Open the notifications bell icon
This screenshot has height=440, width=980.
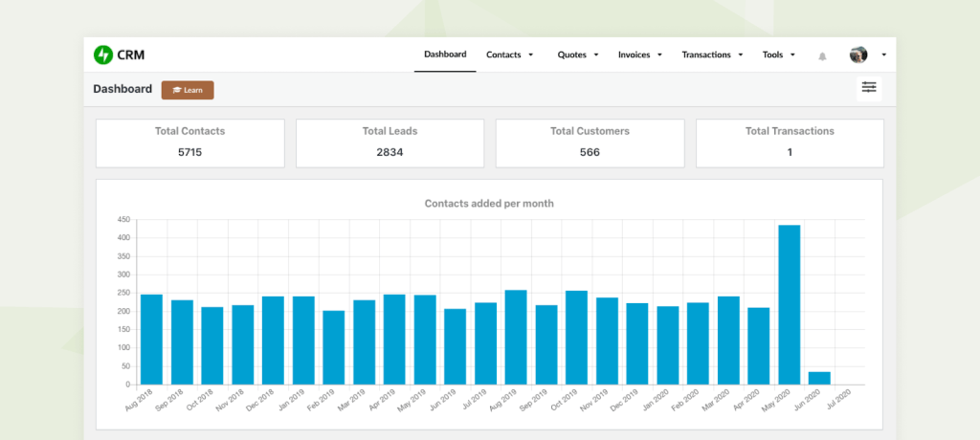pos(822,56)
